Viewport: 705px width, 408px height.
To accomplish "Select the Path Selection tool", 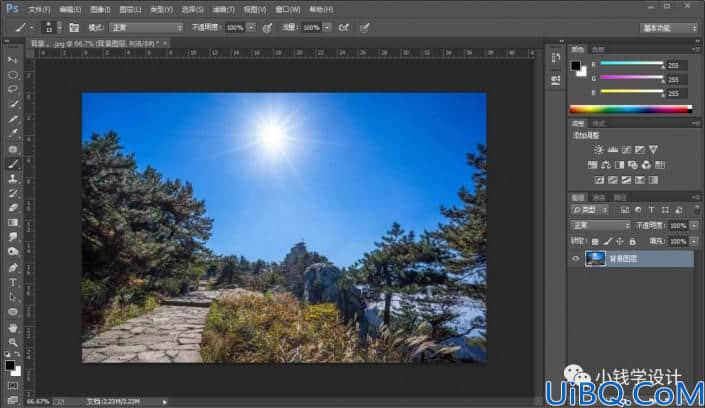I will click(13, 297).
